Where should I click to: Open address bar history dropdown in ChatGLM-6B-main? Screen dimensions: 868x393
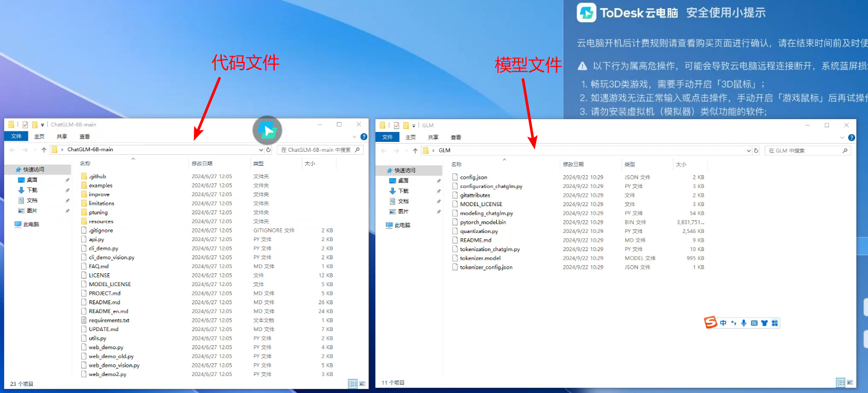[x=261, y=150]
